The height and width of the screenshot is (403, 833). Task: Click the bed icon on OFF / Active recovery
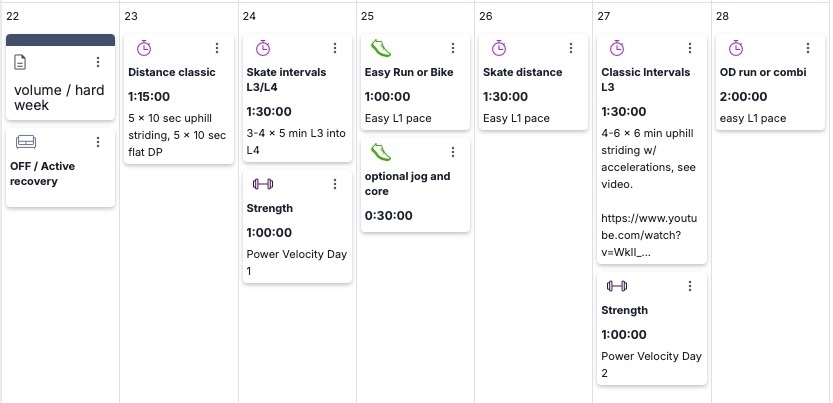(26, 142)
